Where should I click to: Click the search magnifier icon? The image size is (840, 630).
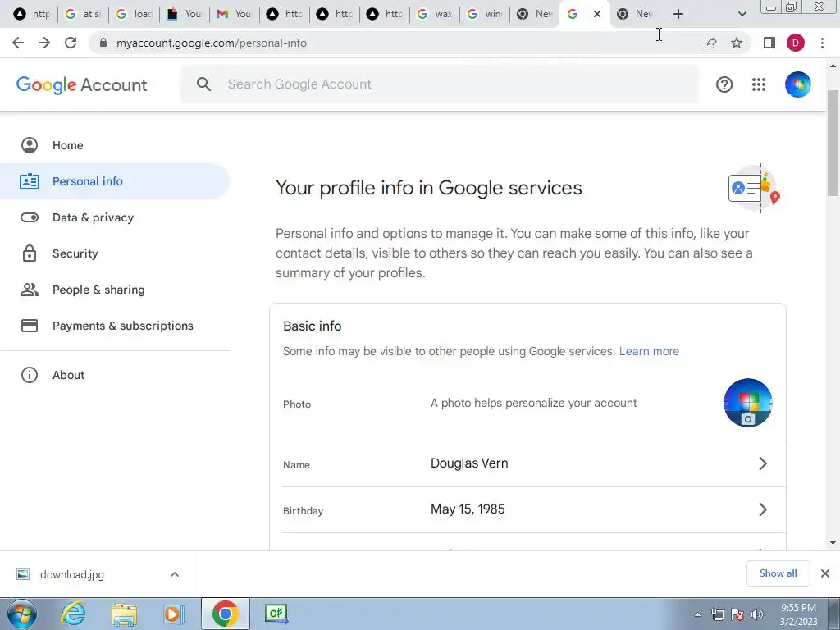203,84
